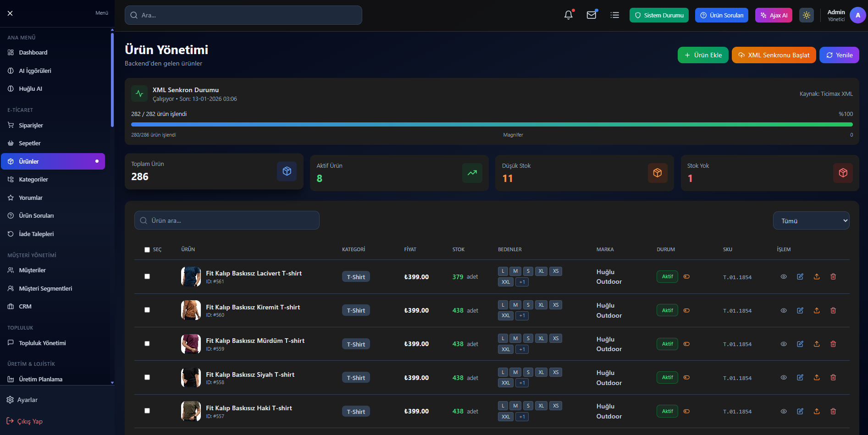868x435 pixels.
Task: Click the XML Senkronu Başlat button
Action: pos(774,55)
